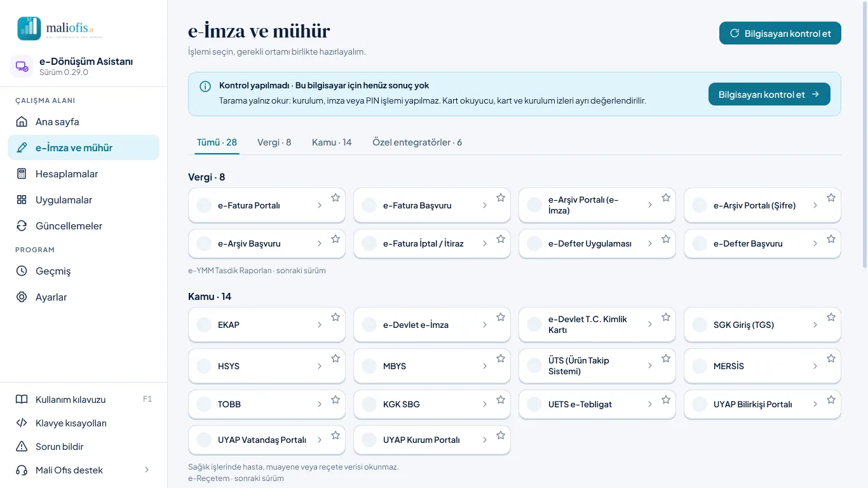Toggle favorite star on e-Arşiv Portalı (Şifre)
This screenshot has width=868, height=488.
coord(831,198)
